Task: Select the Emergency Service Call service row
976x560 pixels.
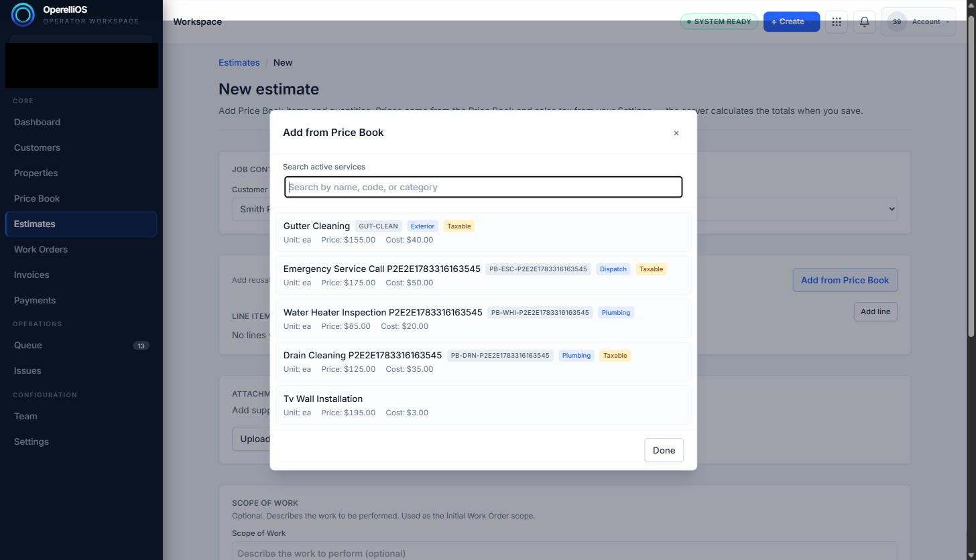Action: coord(483,275)
